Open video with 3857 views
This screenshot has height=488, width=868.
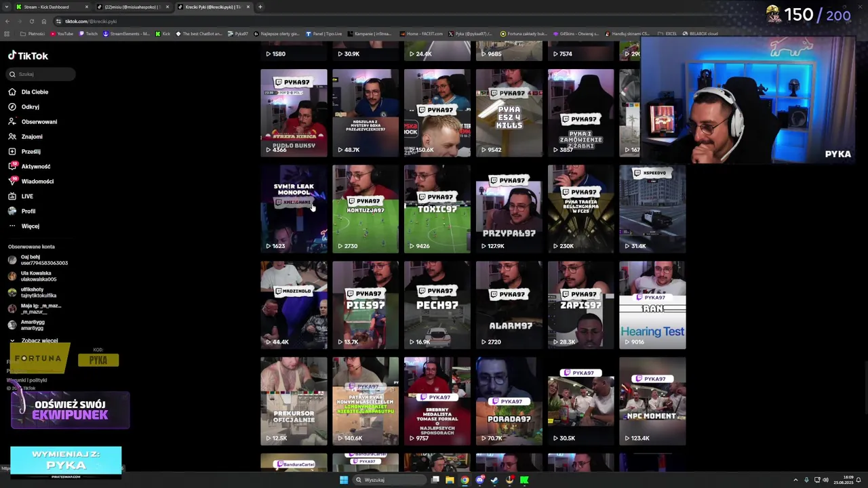pos(581,113)
